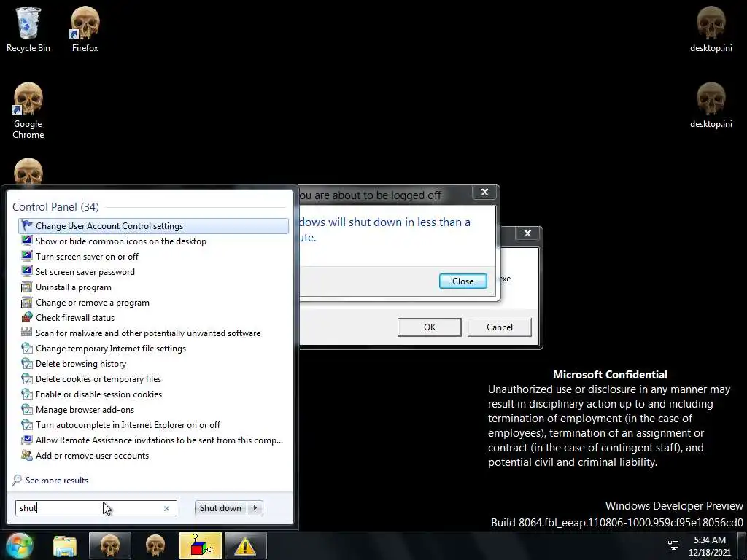Open Delete browsing history result
The height and width of the screenshot is (560, 747).
click(153, 363)
